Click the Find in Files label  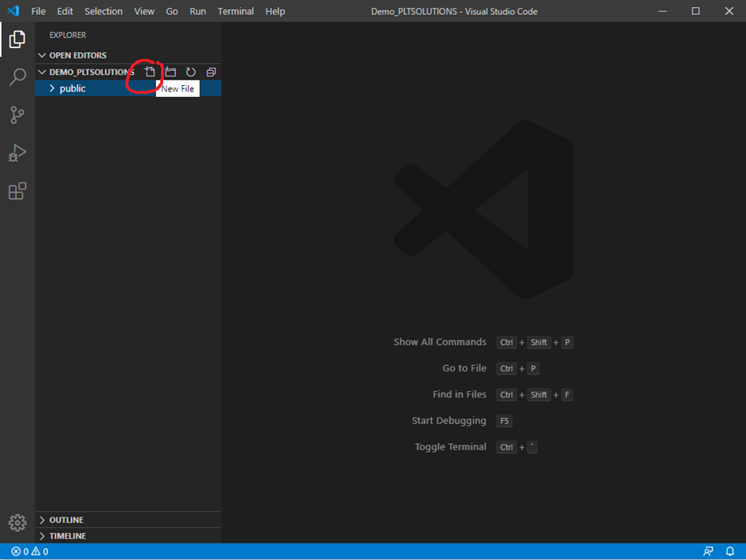click(460, 394)
